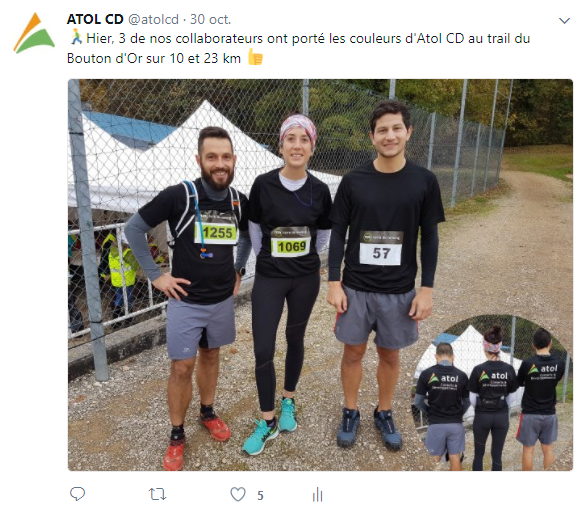
Task: Click the ATOL CD profile avatar logo
Action: click(34, 33)
